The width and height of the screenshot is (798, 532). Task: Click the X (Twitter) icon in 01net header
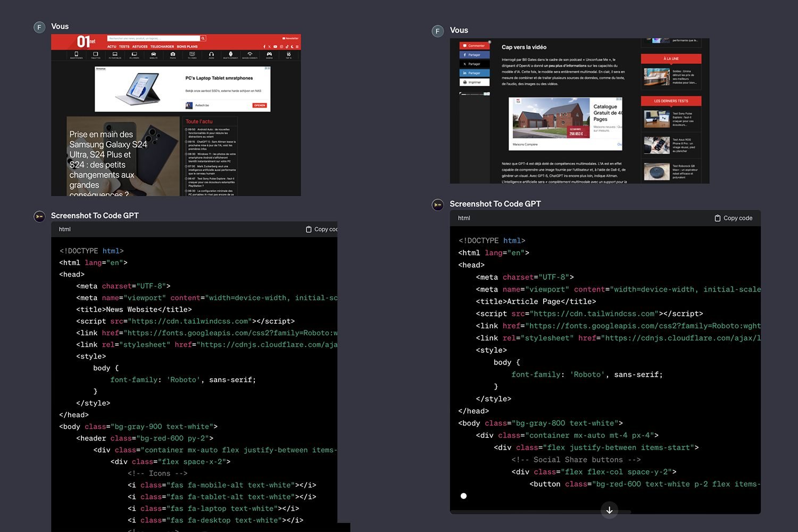[x=270, y=47]
